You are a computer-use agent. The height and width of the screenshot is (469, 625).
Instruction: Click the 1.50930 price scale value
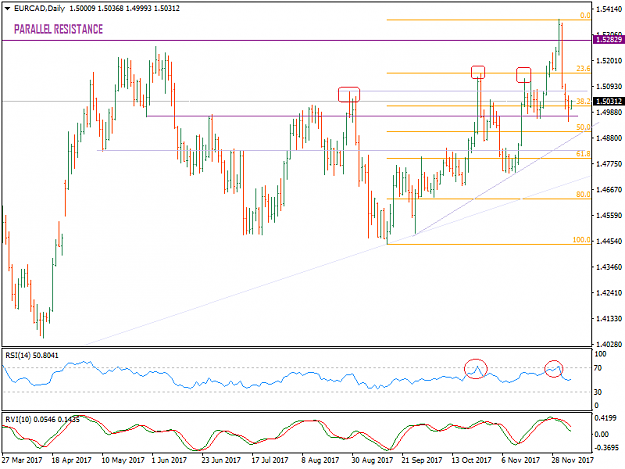tap(609, 86)
